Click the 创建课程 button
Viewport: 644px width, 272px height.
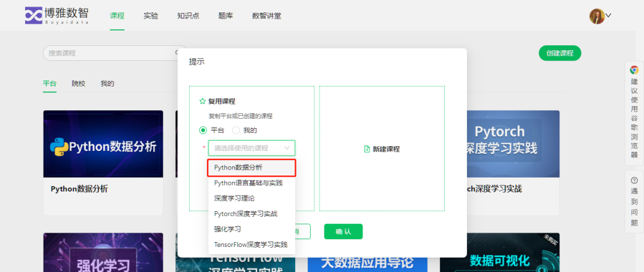[x=560, y=53]
